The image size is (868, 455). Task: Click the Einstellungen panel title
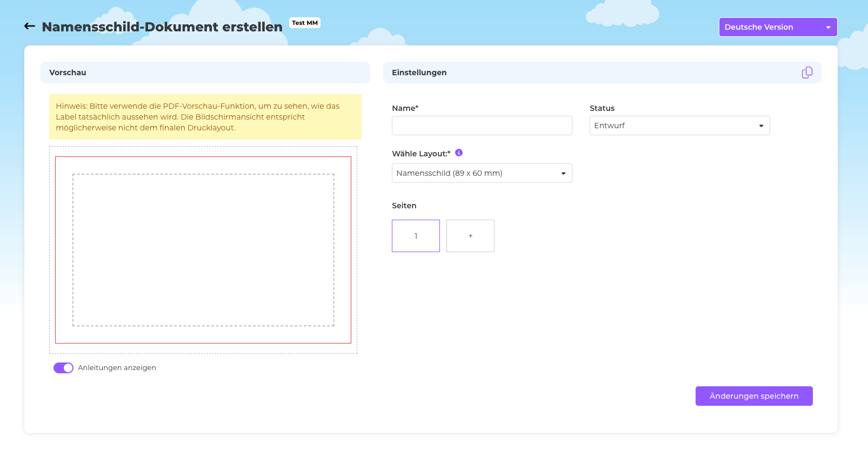(419, 72)
